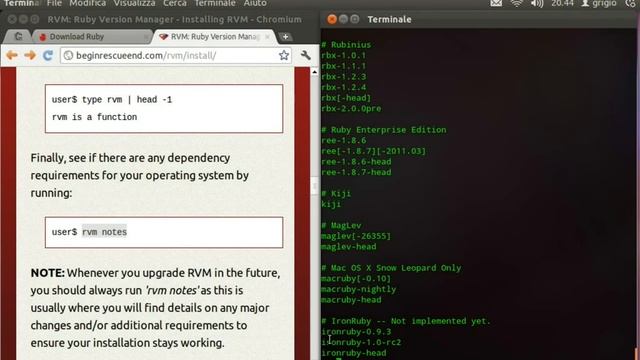
Task: Close the Terminale window
Action: pos(332,19)
